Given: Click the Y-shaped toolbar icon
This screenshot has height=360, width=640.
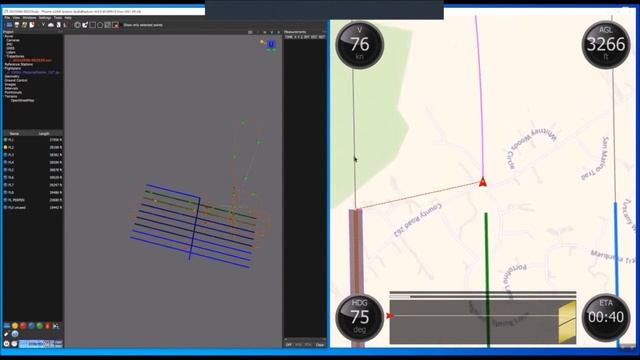Looking at the screenshot, I should click(43, 25).
